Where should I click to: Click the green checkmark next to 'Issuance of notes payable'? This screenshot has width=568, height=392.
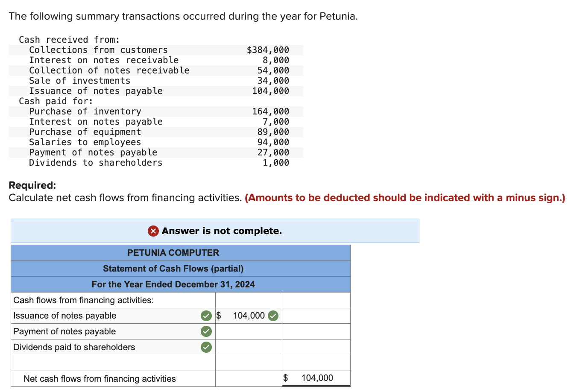coord(206,316)
